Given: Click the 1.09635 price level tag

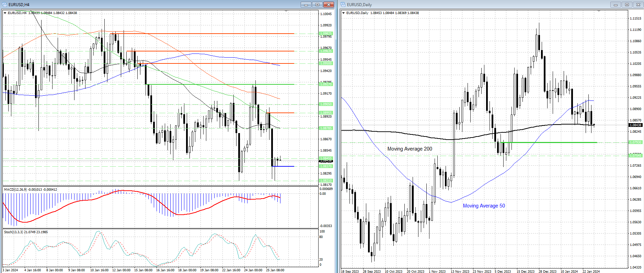Looking at the screenshot, I should 326,51.
